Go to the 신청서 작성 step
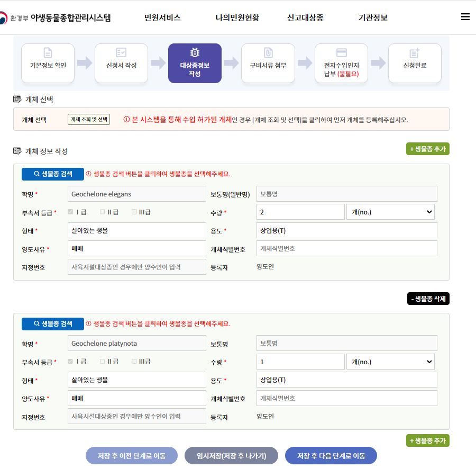This screenshot has height=468, width=476. [x=122, y=63]
